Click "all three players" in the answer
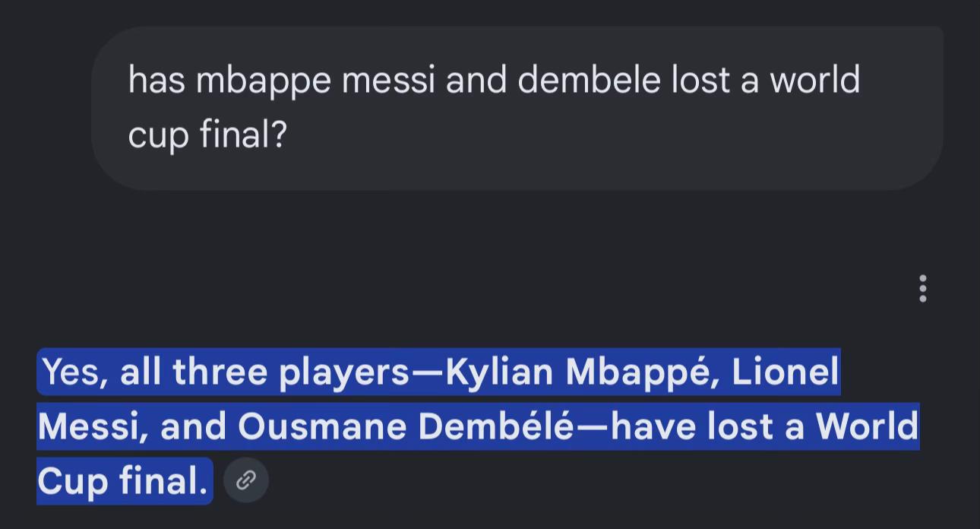This screenshot has height=529, width=980. click(x=264, y=372)
